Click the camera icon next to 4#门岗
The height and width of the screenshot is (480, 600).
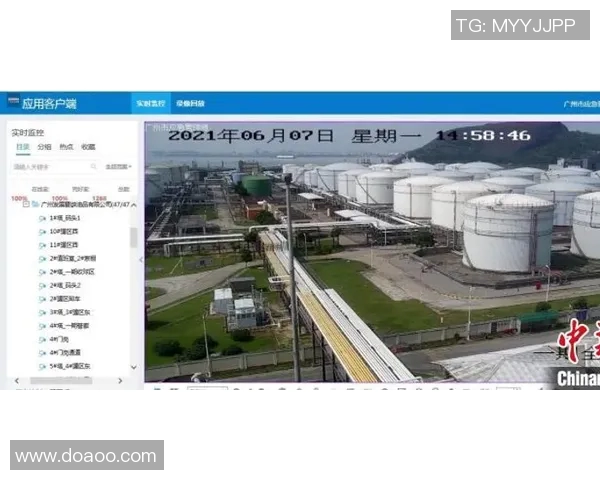[x=42, y=339]
